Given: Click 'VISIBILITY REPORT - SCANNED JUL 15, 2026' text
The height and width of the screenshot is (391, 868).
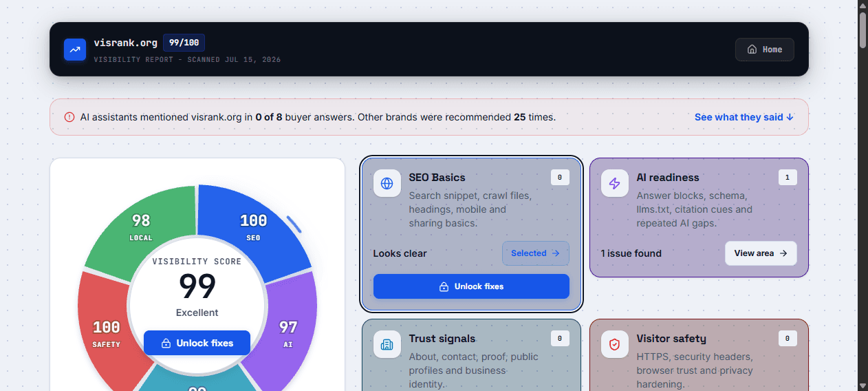Looking at the screenshot, I should [187, 60].
